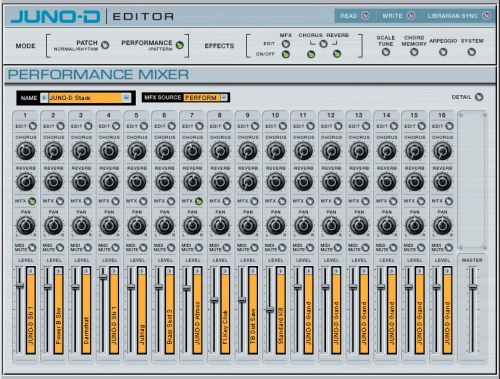Click the Darmstrat patch name
Viewport: 500px width, 379px height.
coord(86,330)
